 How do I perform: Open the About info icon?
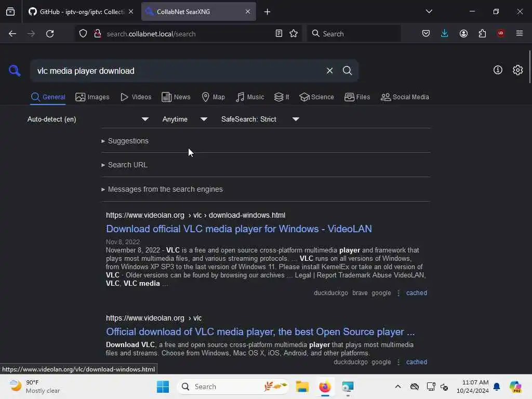pos(498,70)
